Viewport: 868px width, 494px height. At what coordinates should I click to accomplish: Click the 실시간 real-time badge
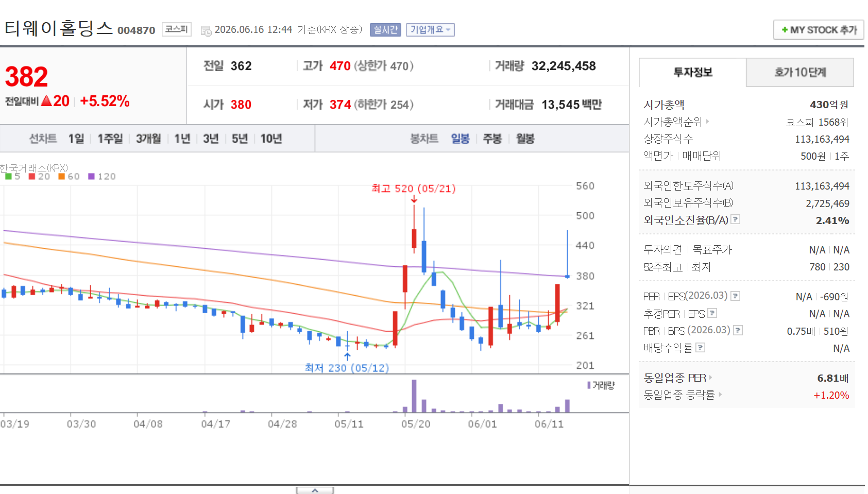click(385, 30)
